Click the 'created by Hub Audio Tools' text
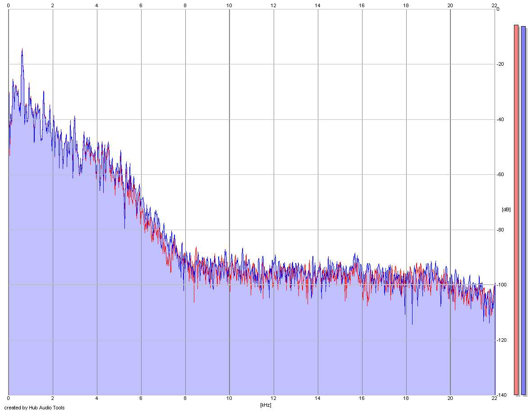 click(34, 408)
